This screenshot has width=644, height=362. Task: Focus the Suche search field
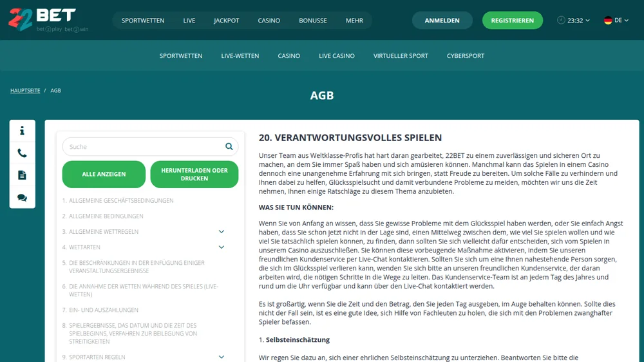pyautogui.click(x=150, y=147)
